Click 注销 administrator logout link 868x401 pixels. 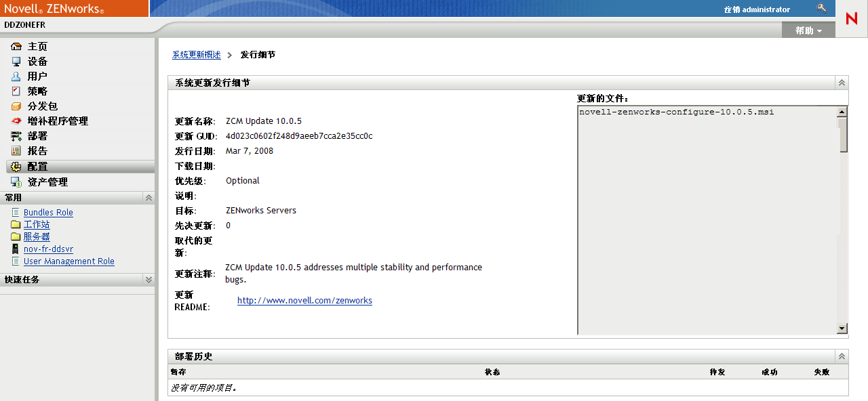point(757,9)
